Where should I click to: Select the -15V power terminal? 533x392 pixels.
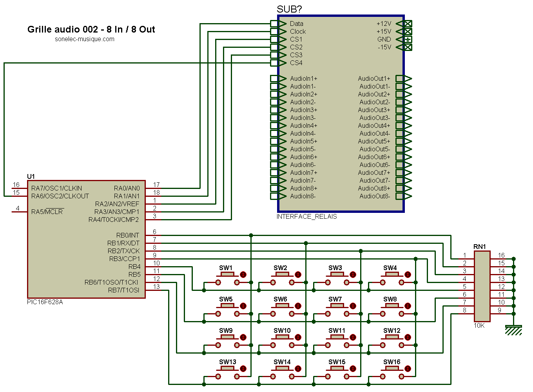pos(404,47)
